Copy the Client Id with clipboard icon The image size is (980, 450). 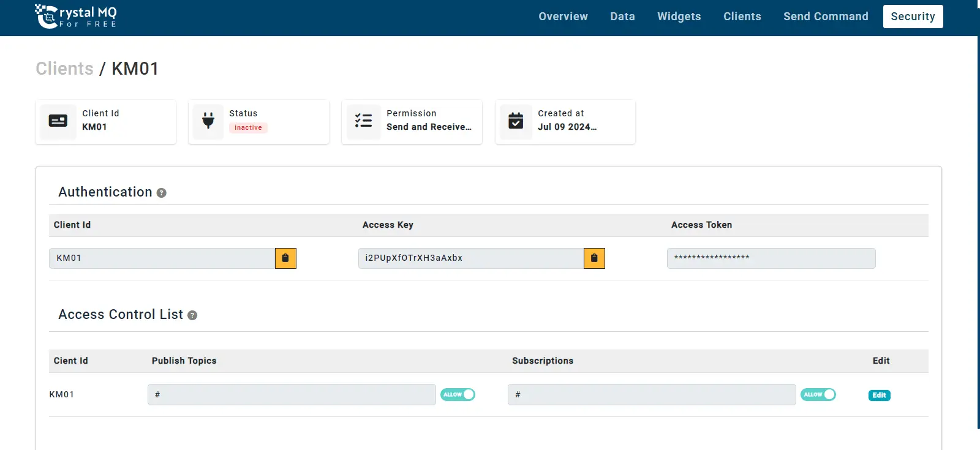pyautogui.click(x=285, y=258)
